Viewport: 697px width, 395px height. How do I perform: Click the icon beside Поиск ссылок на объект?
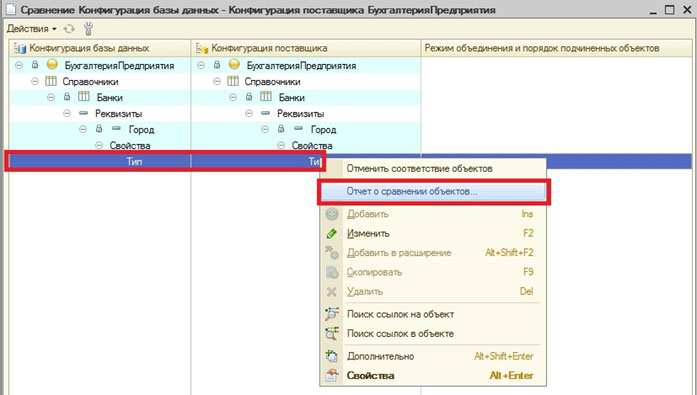[x=332, y=314]
